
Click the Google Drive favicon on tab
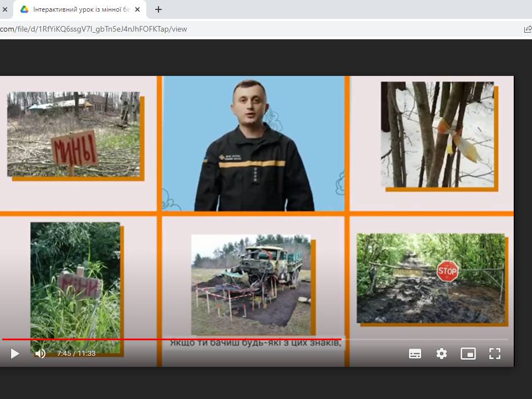[24, 9]
